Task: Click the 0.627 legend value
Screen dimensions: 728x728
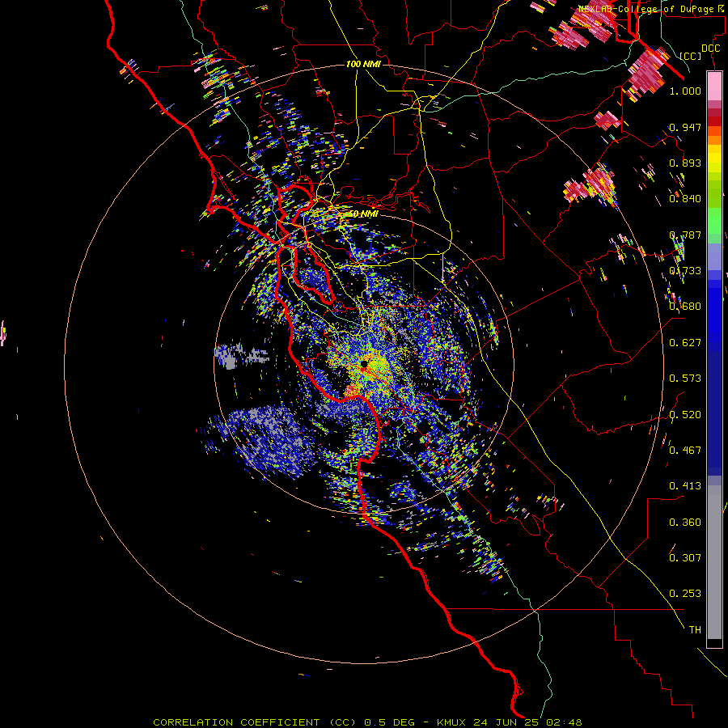Action: click(x=685, y=343)
